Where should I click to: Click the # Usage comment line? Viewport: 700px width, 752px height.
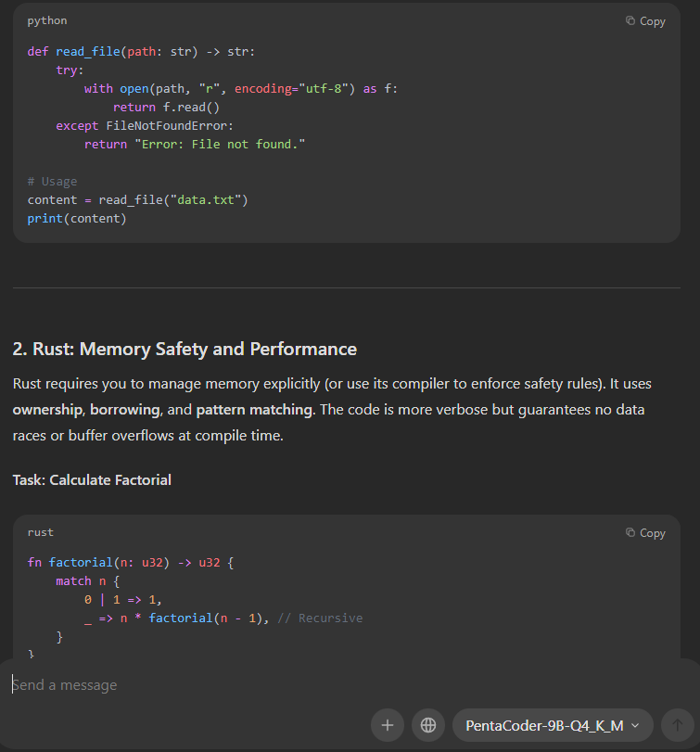[x=52, y=182]
